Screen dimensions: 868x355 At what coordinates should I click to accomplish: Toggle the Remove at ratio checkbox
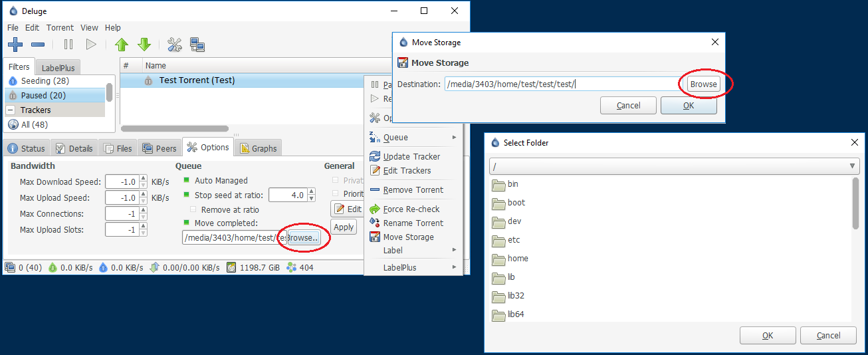tap(193, 209)
